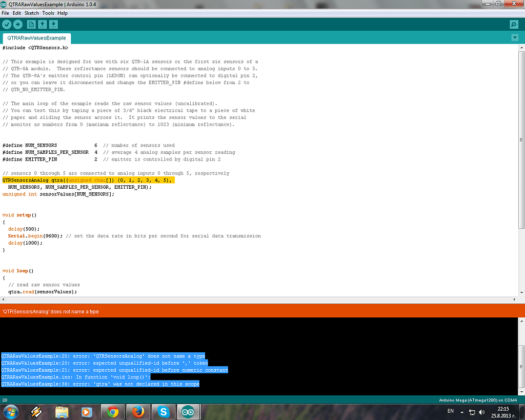Open the Tools menu
The height and width of the screenshot is (420, 525).
tap(48, 13)
